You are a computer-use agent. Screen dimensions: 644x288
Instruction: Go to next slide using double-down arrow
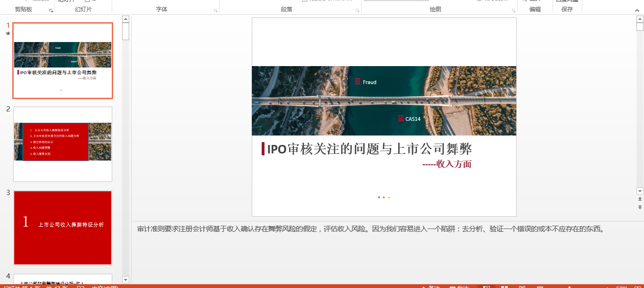click(640, 207)
